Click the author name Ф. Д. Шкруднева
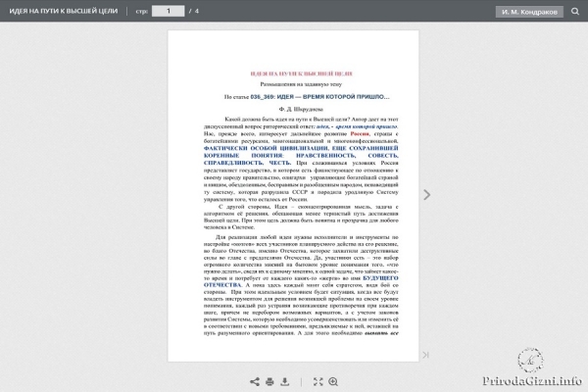 pyautogui.click(x=301, y=109)
